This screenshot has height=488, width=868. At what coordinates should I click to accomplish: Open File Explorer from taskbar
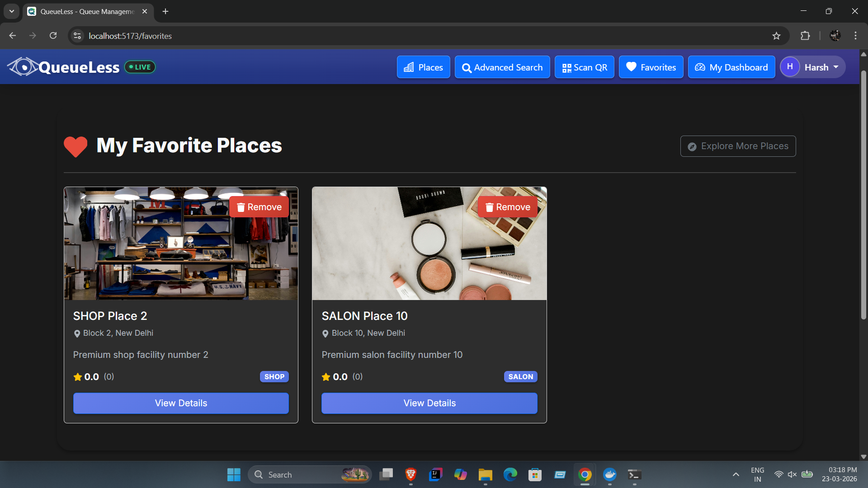pyautogui.click(x=485, y=474)
